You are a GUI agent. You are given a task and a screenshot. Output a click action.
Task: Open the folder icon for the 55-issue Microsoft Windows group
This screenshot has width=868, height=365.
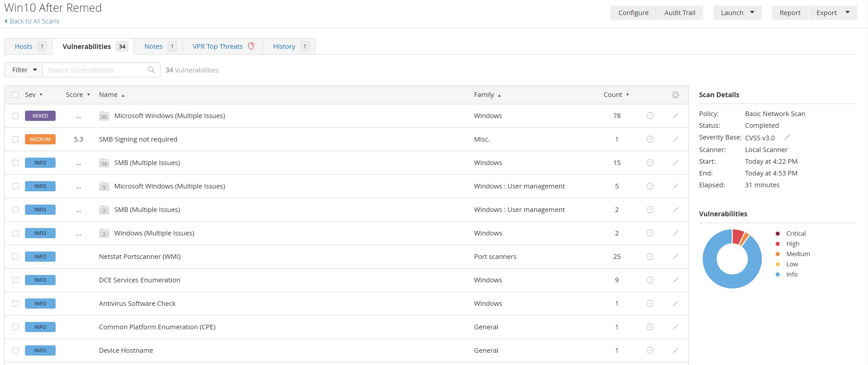(x=104, y=116)
